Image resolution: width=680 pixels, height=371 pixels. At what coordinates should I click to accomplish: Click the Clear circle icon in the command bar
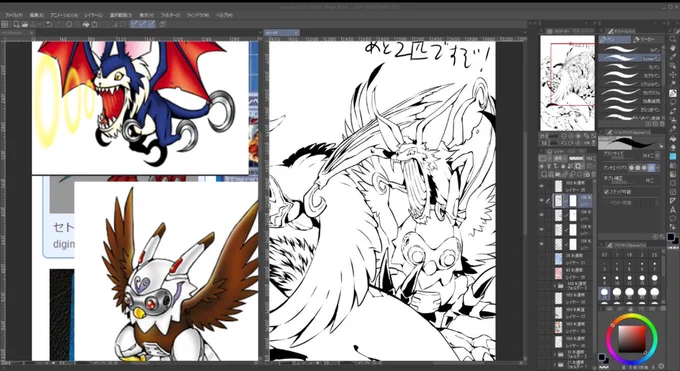tap(69, 24)
